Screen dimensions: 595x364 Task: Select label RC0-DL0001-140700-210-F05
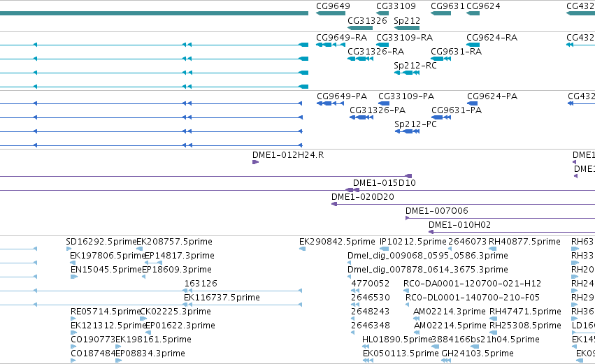(473, 298)
